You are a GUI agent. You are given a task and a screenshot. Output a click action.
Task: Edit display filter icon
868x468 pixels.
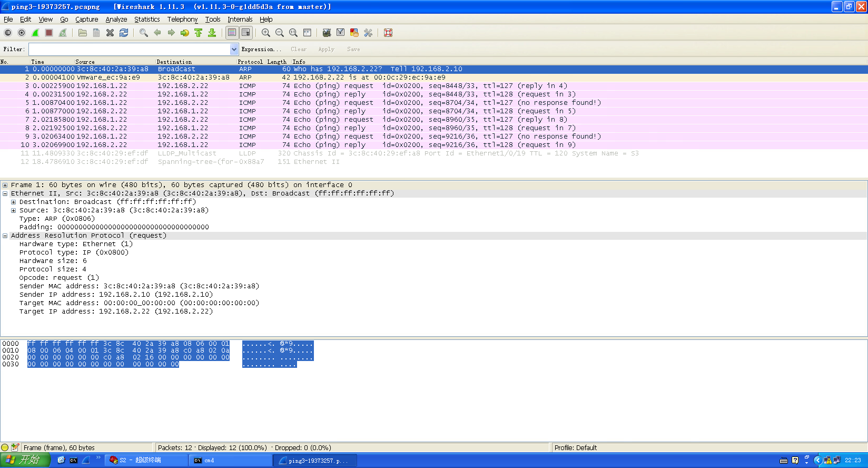coord(341,33)
